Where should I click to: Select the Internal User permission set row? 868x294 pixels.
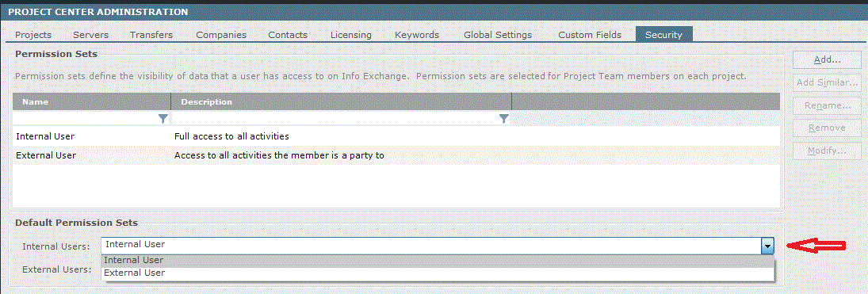point(396,136)
